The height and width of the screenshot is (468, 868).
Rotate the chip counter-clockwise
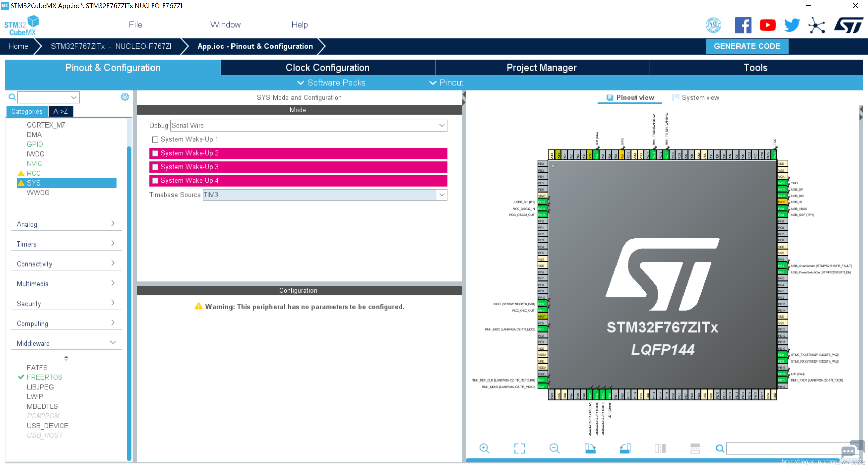point(625,448)
